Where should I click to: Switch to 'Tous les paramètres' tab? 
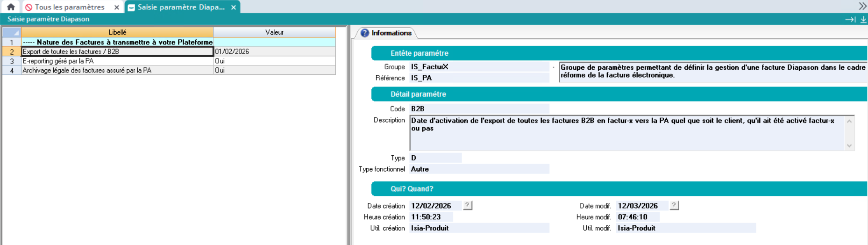coord(69,7)
